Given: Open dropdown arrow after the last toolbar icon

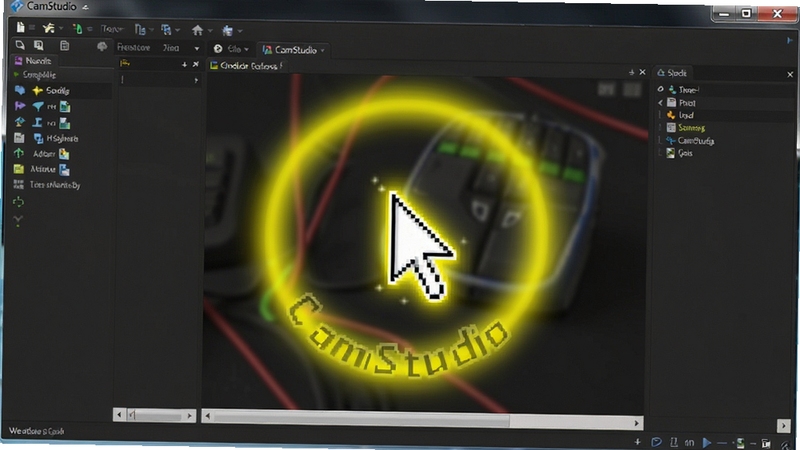Looking at the screenshot, I should (240, 31).
